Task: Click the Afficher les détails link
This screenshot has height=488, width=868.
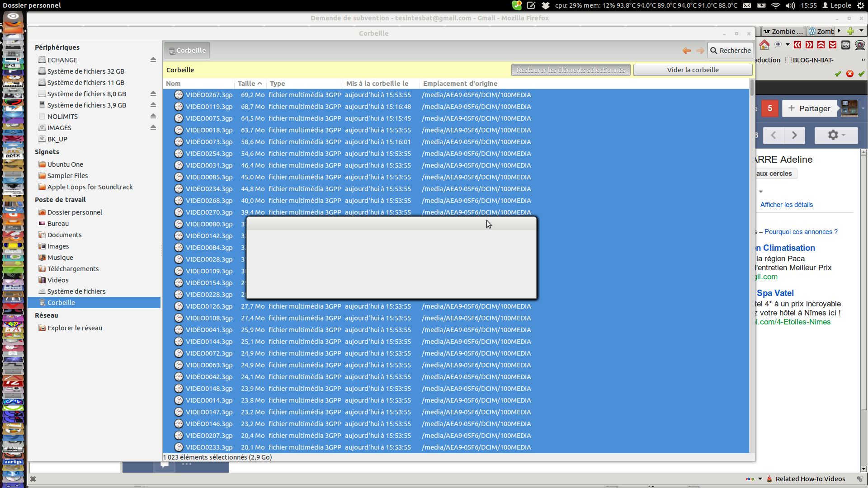Action: 786,205
